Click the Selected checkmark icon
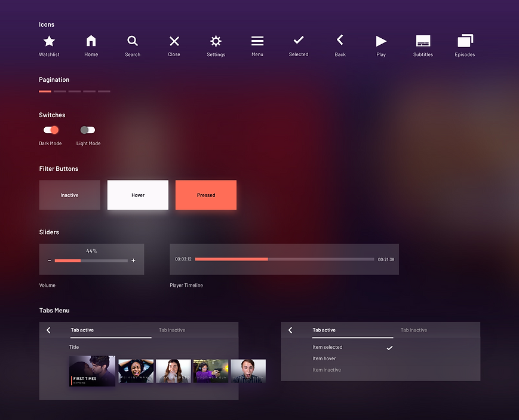This screenshot has width=519, height=420. pos(298,41)
